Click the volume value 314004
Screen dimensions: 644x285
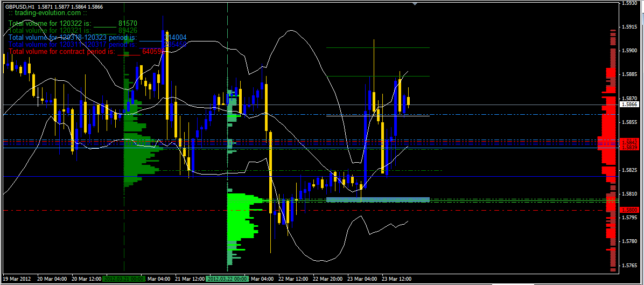tap(175, 37)
